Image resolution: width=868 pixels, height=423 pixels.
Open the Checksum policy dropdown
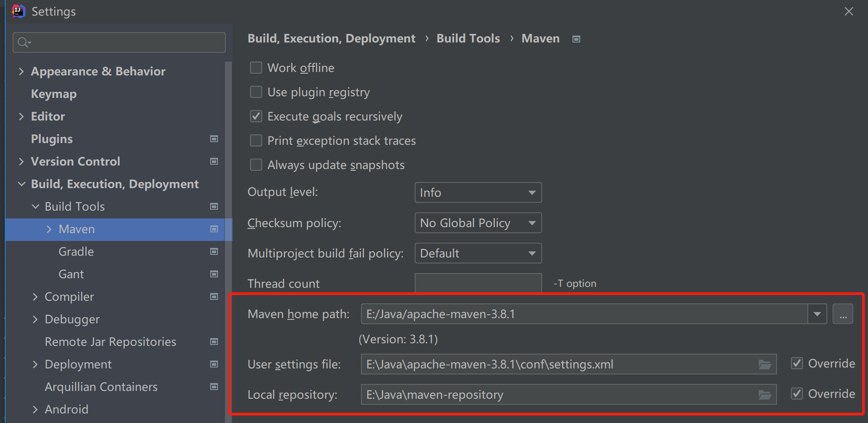click(478, 223)
